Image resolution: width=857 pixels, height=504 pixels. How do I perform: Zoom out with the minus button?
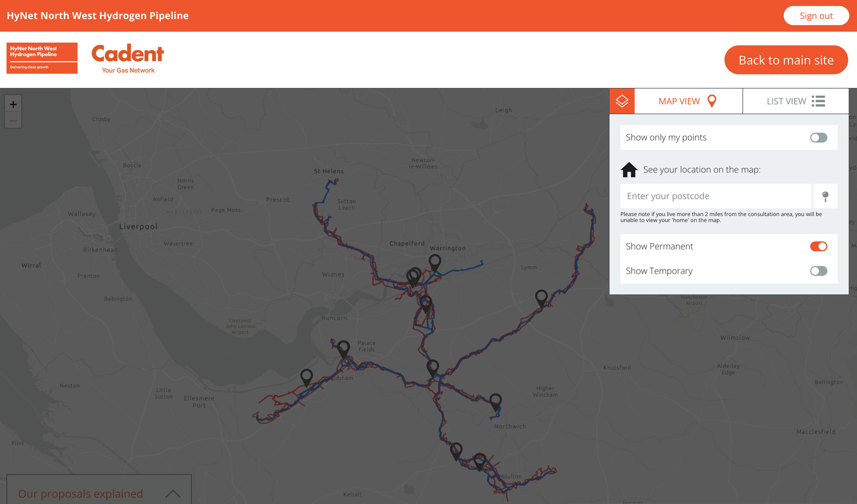tap(13, 120)
